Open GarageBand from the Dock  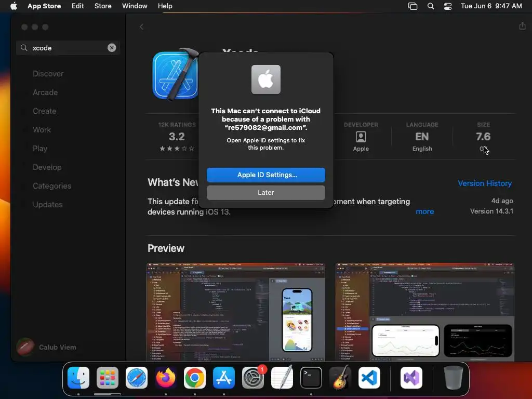point(340,378)
